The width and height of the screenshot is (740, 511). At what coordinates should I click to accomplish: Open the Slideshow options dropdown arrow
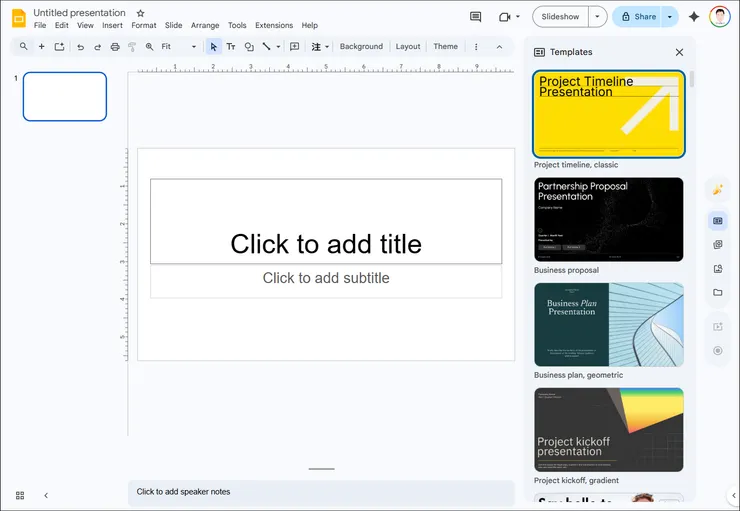[597, 17]
